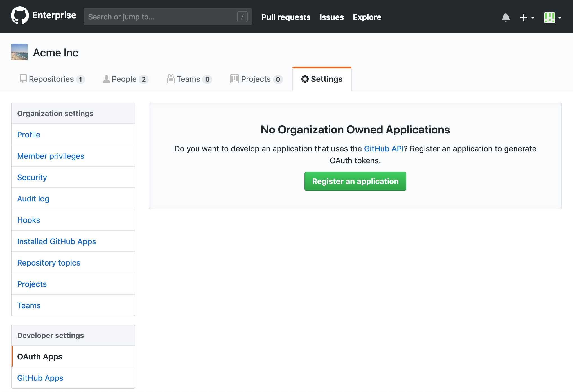Click the Acme Inc organization avatar
573x392 pixels.
point(19,52)
